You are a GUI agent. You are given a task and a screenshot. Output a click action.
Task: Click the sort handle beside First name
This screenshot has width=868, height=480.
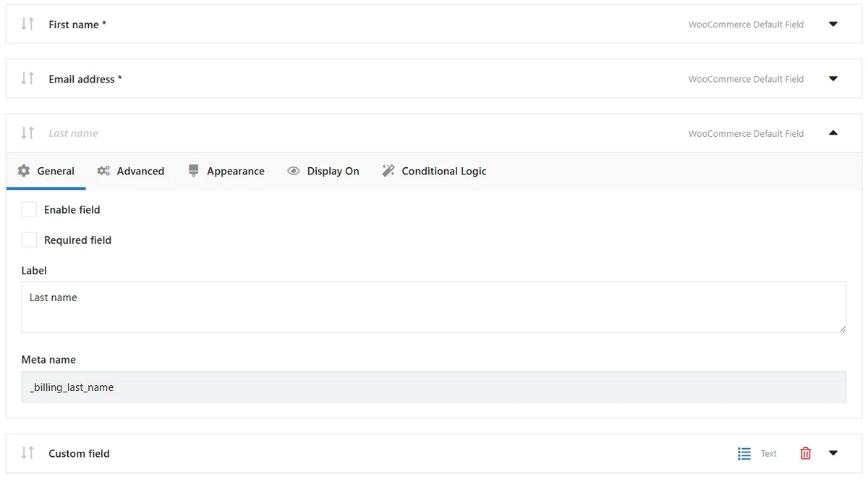(x=27, y=24)
